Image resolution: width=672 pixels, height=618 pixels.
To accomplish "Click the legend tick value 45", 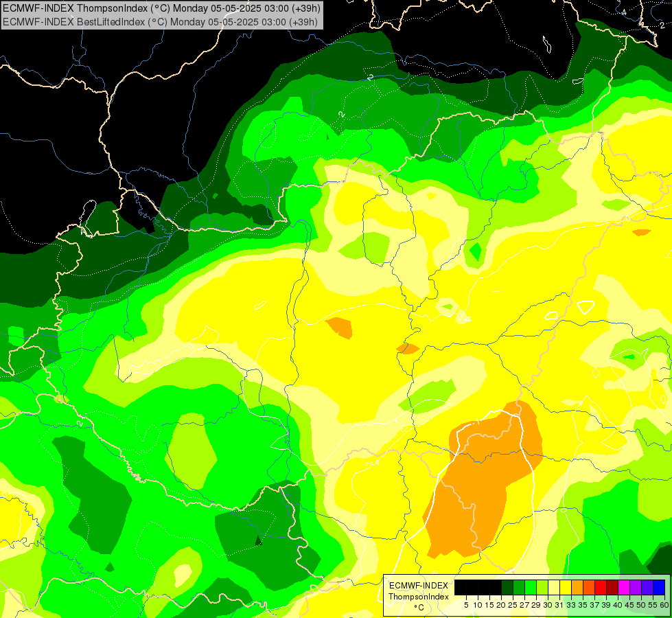I will pyautogui.click(x=629, y=605).
